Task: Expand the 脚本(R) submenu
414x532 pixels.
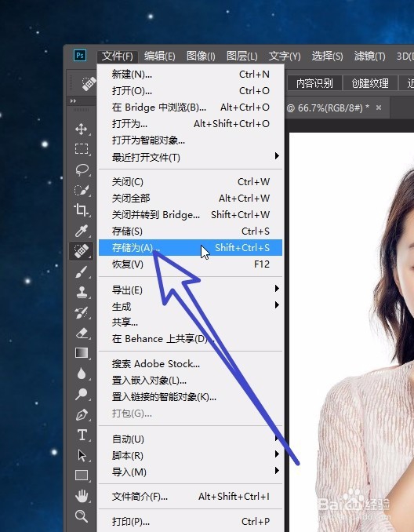Action: pos(191,455)
